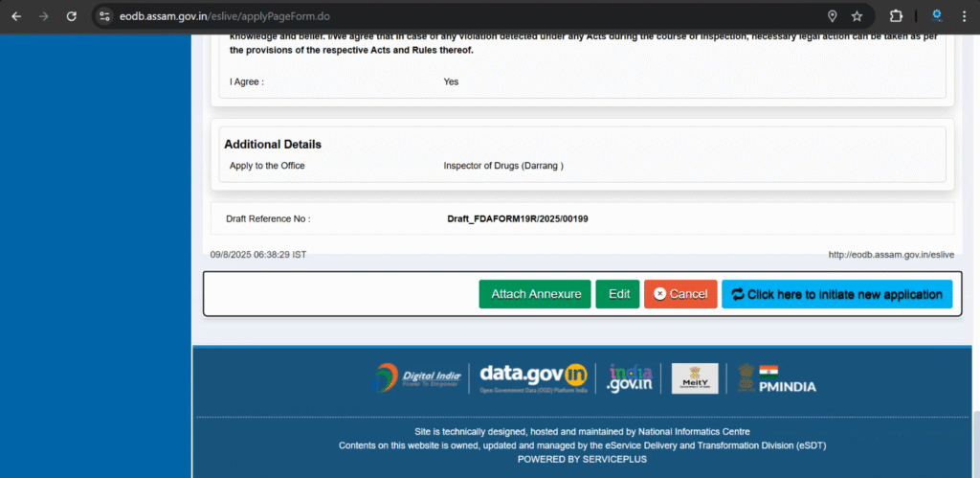Click the location permission icon in address bar
980x478 pixels.
pos(832,16)
